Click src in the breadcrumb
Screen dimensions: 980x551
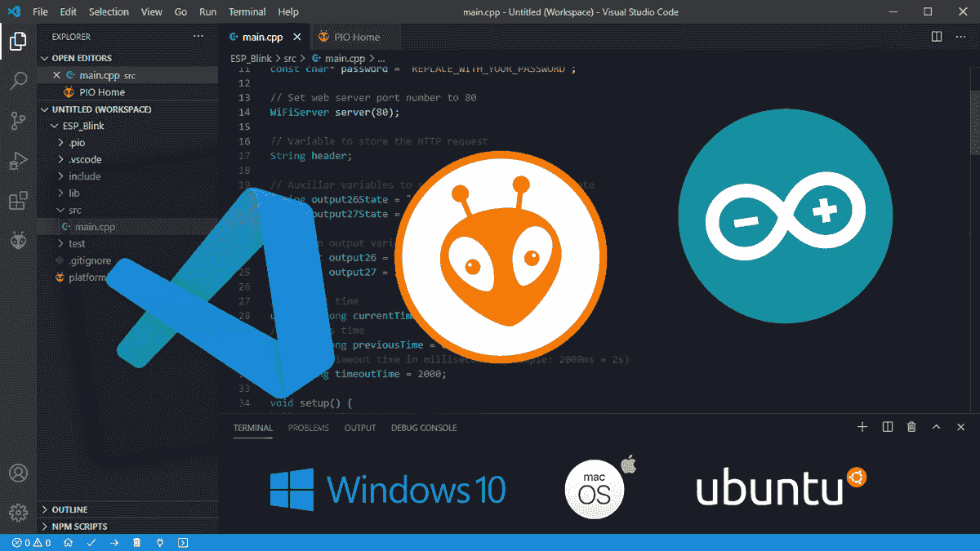(290, 59)
